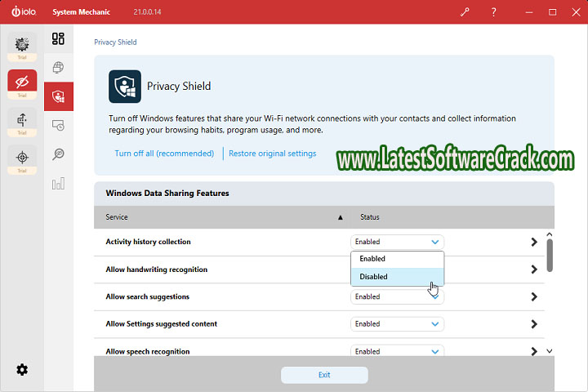Select Allow search suggestions row label
This screenshot has width=588, height=392.
pyautogui.click(x=147, y=296)
